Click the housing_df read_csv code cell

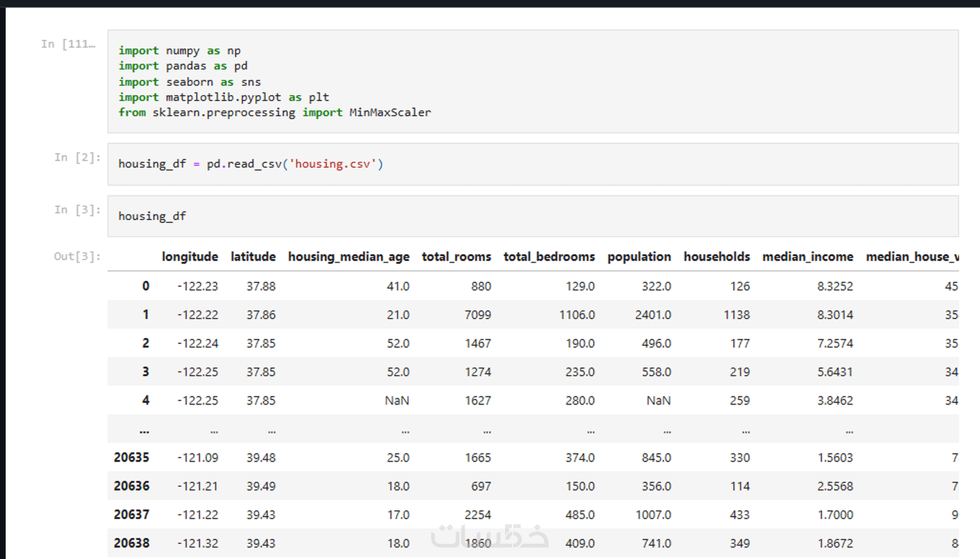(x=533, y=164)
